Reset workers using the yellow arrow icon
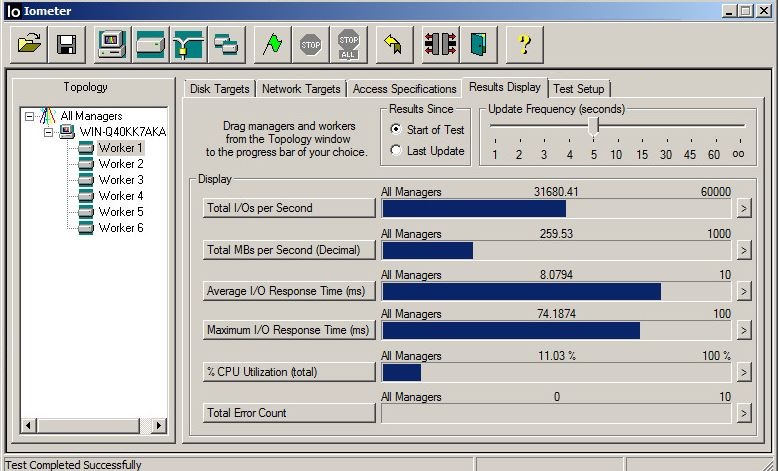Viewport: 780px width, 471px height. pyautogui.click(x=394, y=45)
